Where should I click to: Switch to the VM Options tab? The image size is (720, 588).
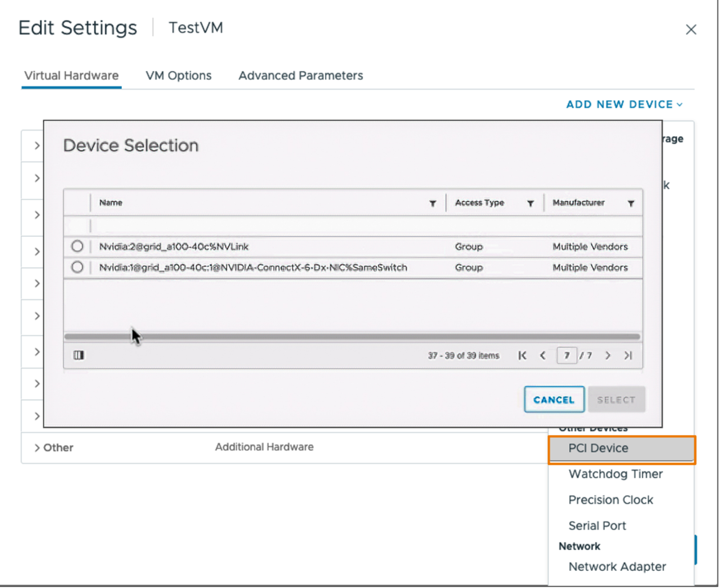pyautogui.click(x=178, y=76)
